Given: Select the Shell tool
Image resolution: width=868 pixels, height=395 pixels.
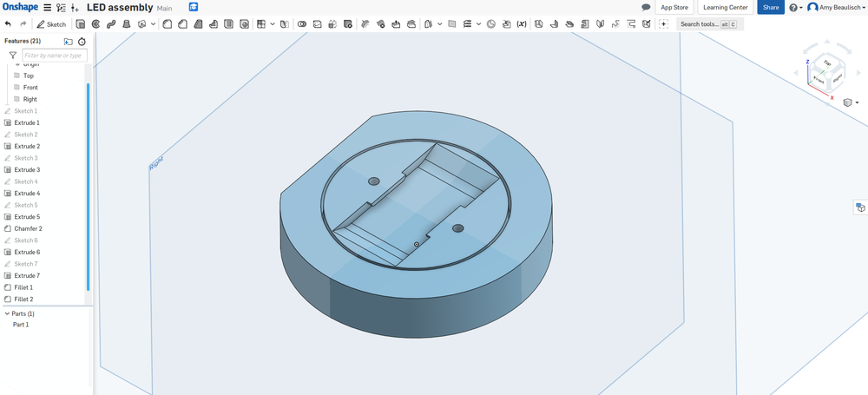Looking at the screenshot, I should tap(228, 23).
